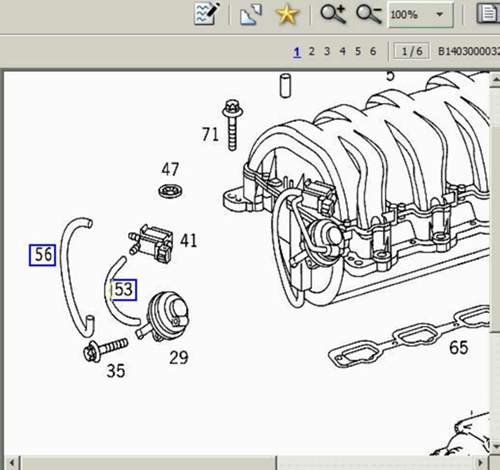
Task: Add diagram to favorites with star icon
Action: [x=286, y=14]
